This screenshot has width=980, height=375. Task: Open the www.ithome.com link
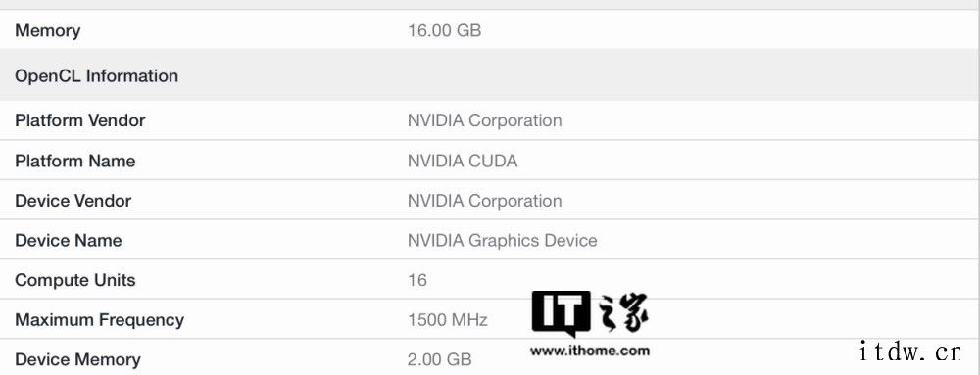click(x=590, y=351)
